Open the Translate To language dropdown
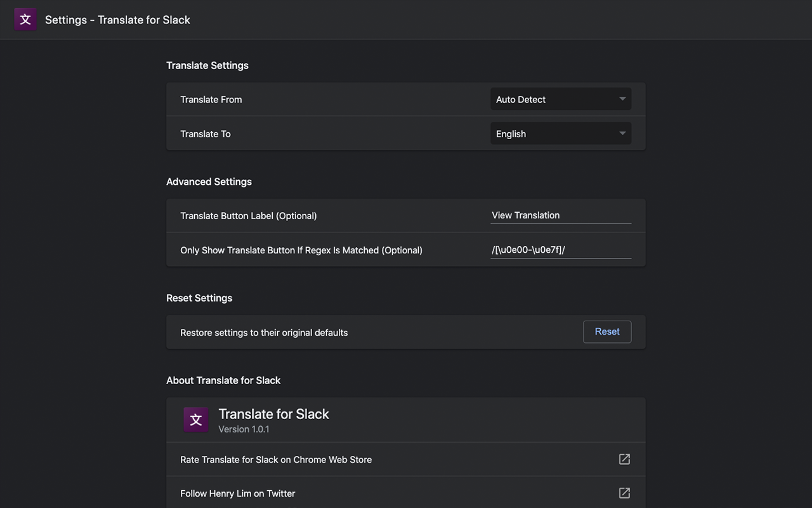 point(561,133)
